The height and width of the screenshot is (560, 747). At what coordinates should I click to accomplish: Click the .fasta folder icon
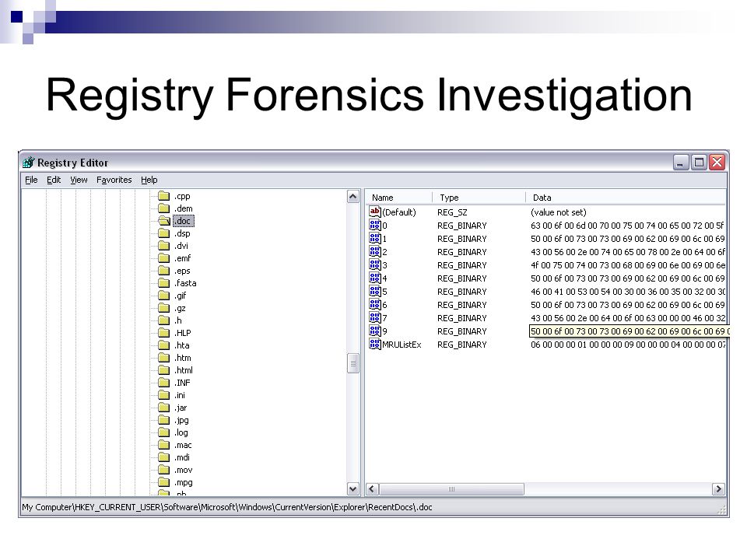click(x=164, y=283)
